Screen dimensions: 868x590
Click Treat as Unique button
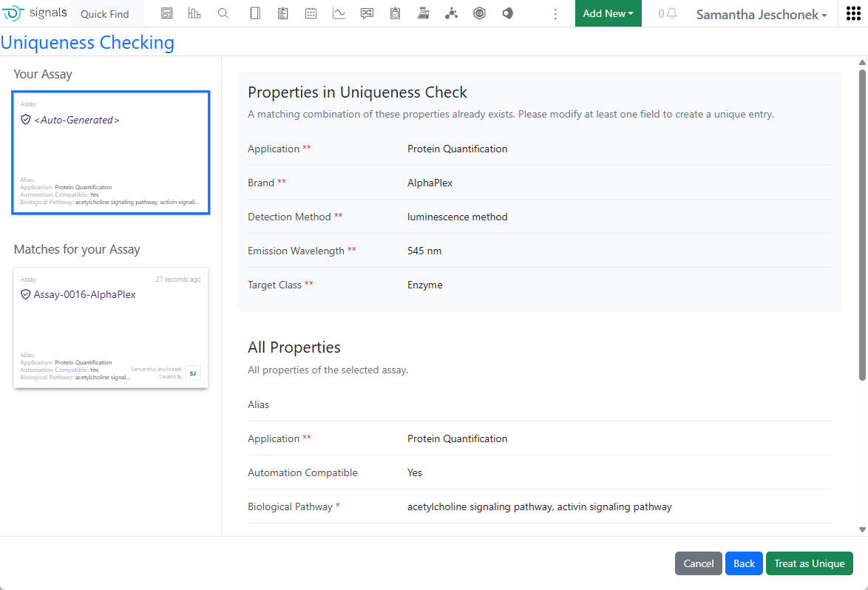click(810, 563)
